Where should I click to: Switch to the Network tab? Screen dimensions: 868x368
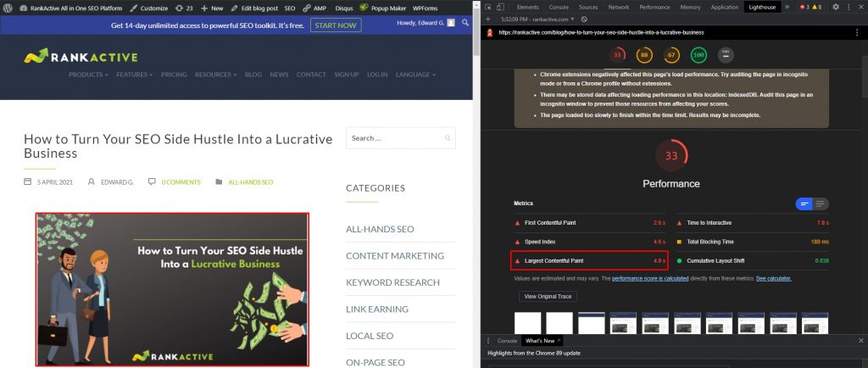(618, 7)
